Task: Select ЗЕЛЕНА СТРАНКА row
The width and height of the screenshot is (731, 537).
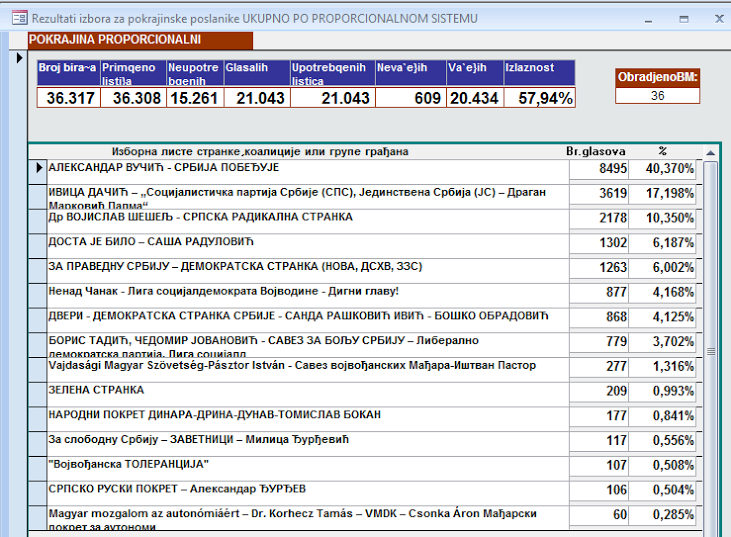Action: click(x=308, y=394)
